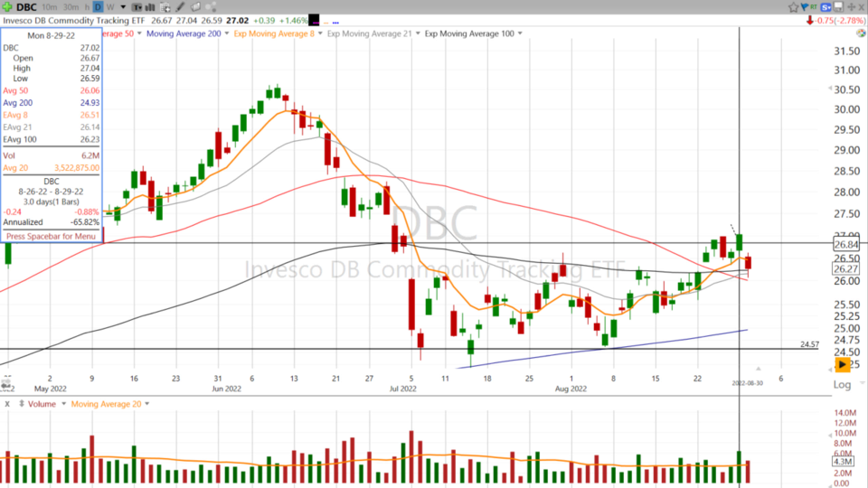Switch to Daily timeframe
The width and height of the screenshot is (868, 488).
point(98,6)
